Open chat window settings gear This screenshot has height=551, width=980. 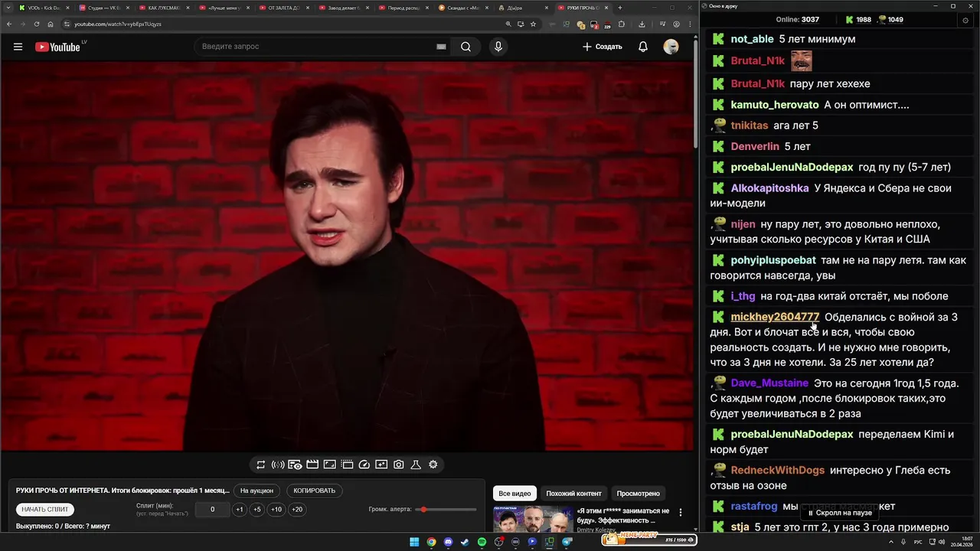965,20
